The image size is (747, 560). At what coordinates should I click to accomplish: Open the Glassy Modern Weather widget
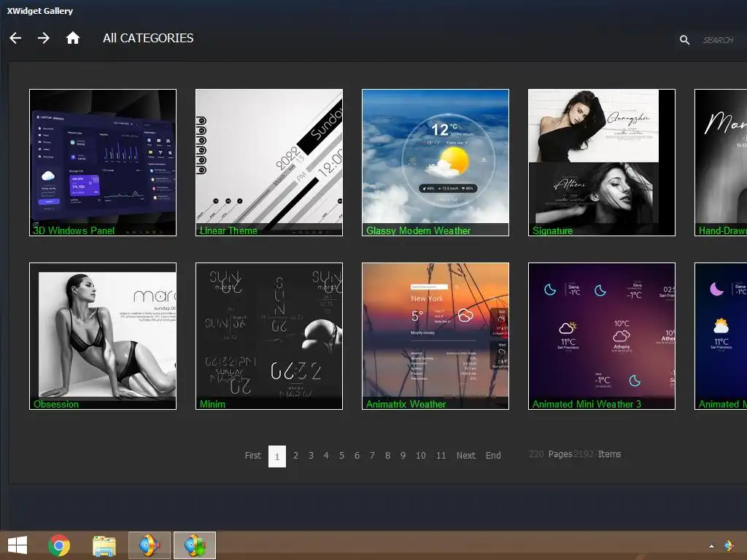click(436, 163)
